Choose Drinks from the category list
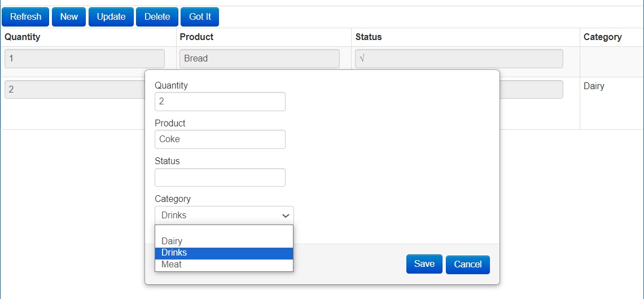Viewport: 644px width, 299px height. click(174, 253)
